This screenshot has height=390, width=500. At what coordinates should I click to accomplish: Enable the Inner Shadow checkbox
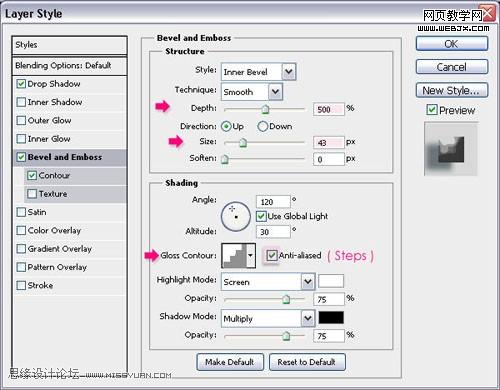click(21, 102)
